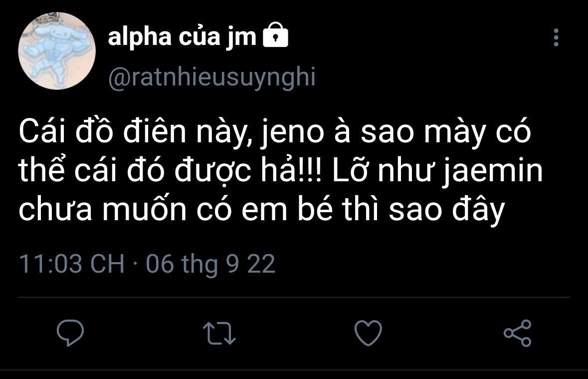Open the three-dot more options menu
This screenshot has width=588, height=379.
556,37
